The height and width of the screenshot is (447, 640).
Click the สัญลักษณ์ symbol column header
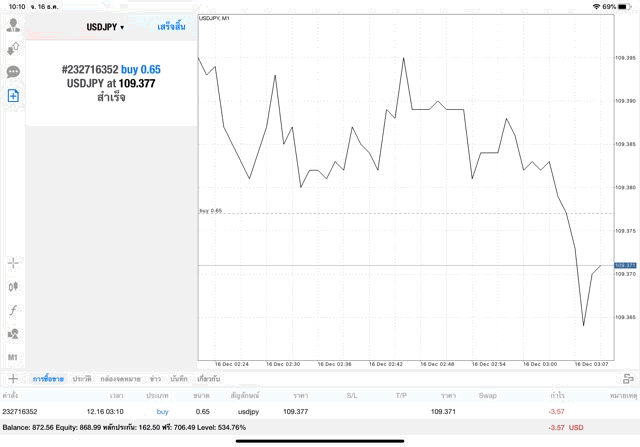click(245, 395)
